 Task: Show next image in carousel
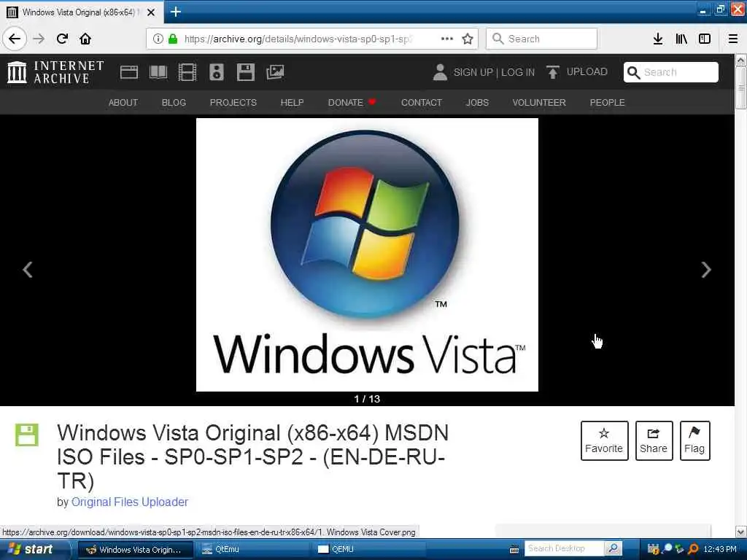pos(706,270)
